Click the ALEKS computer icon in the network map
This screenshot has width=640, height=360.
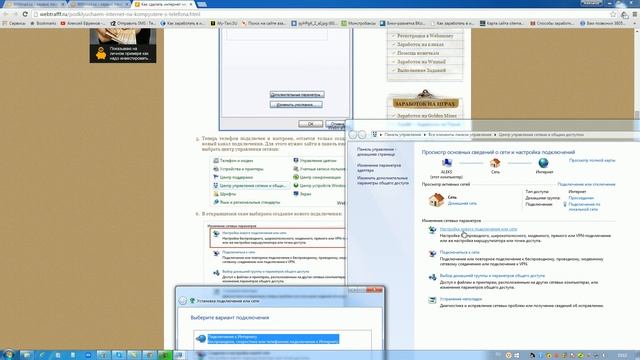point(447,163)
